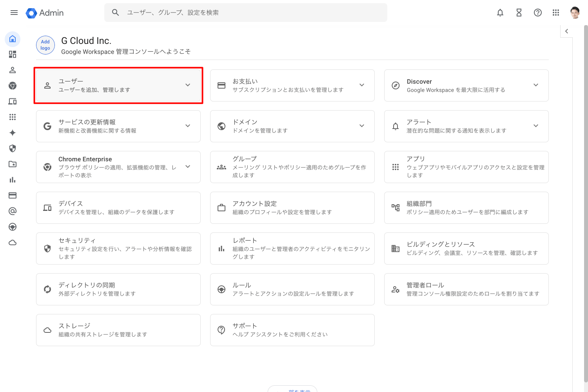Click the briefcase icon on アカウント設定
The image size is (588, 392).
click(x=221, y=208)
